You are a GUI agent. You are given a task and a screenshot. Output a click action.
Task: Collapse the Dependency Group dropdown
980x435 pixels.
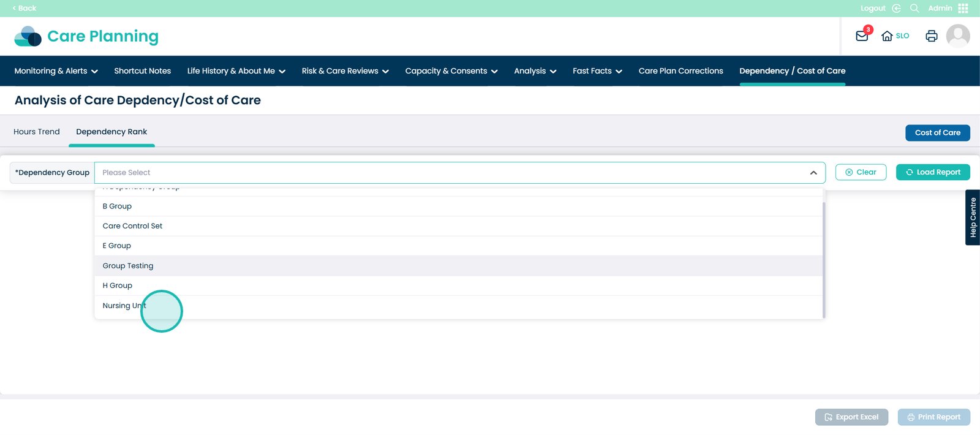[813, 173]
